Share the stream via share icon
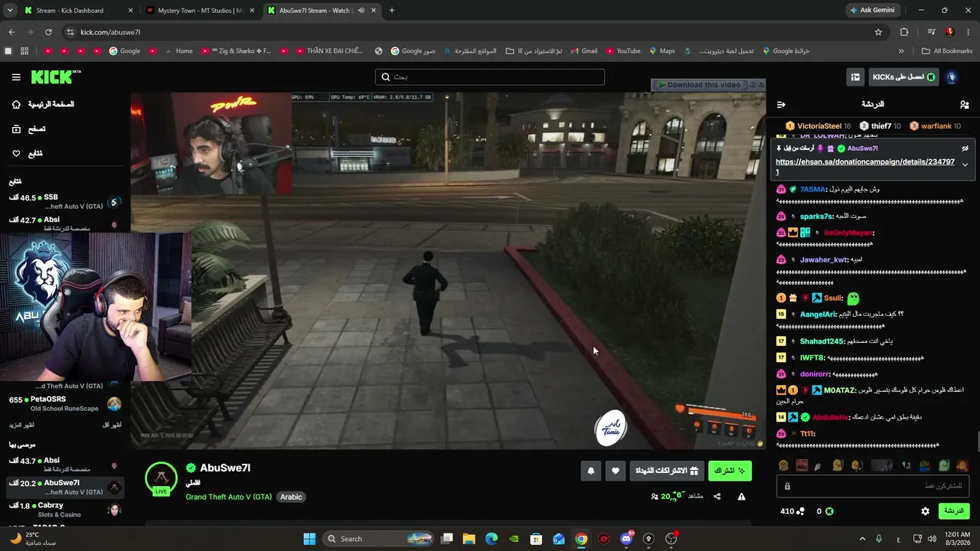This screenshot has height=551, width=980. pyautogui.click(x=717, y=497)
